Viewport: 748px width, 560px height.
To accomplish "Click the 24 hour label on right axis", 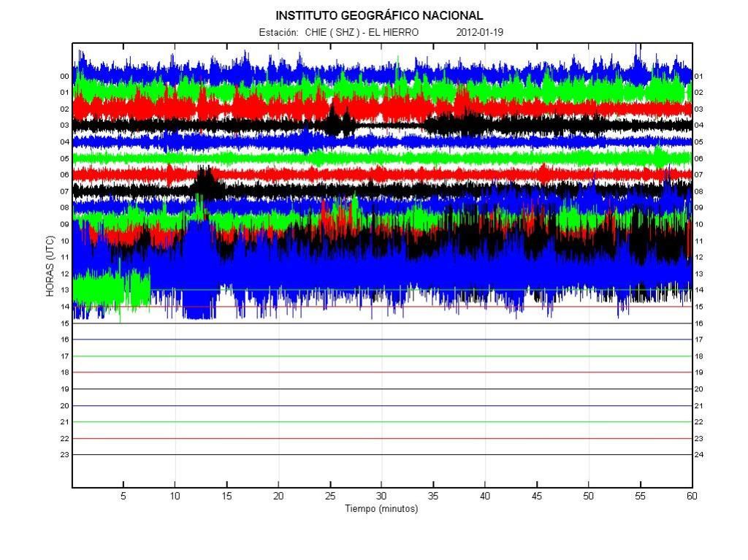I will [x=698, y=455].
